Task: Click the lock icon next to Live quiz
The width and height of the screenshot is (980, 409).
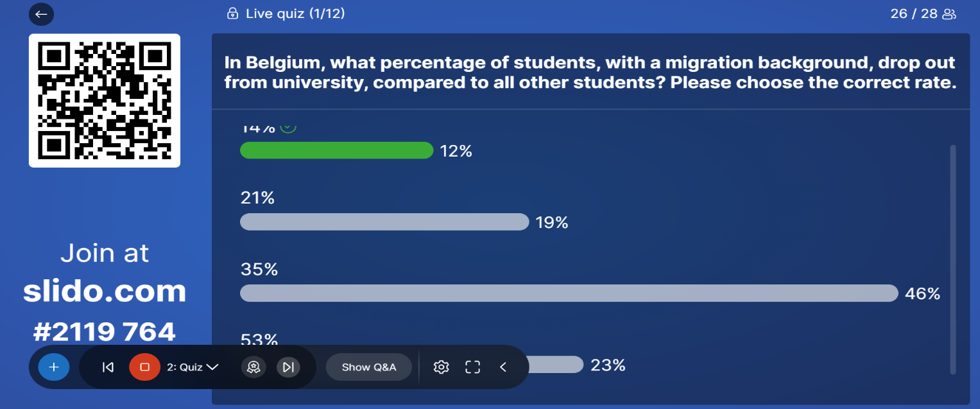Action: point(232,13)
